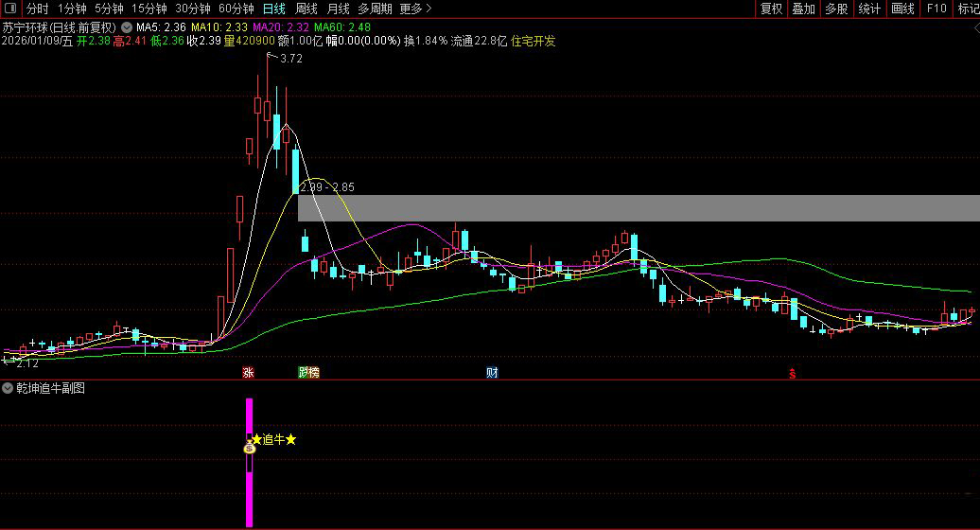Click the 2.12 low price label

point(27,363)
